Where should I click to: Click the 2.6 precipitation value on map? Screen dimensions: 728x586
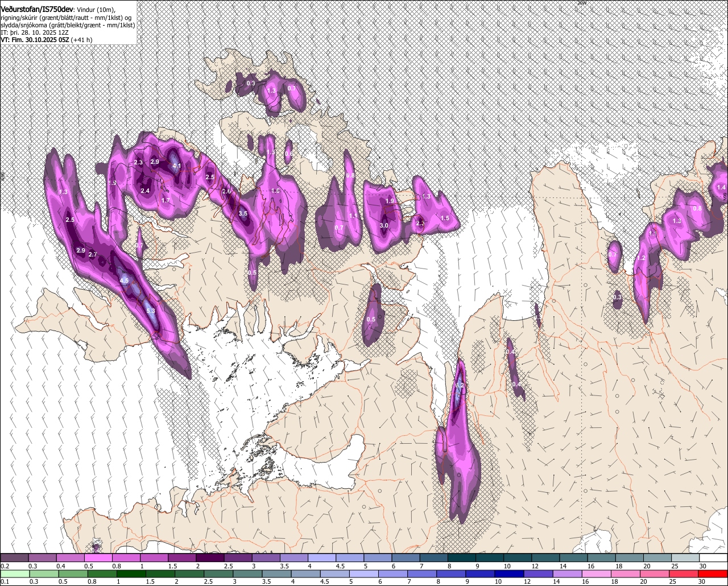[226, 192]
